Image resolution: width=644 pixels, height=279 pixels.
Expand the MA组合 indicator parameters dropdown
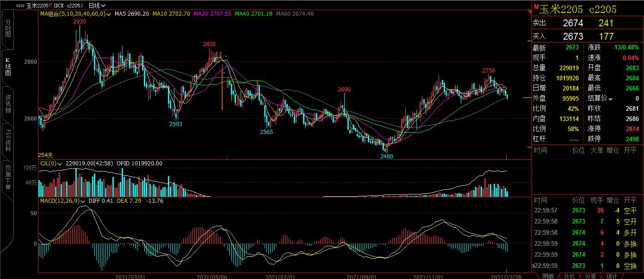tap(108, 14)
